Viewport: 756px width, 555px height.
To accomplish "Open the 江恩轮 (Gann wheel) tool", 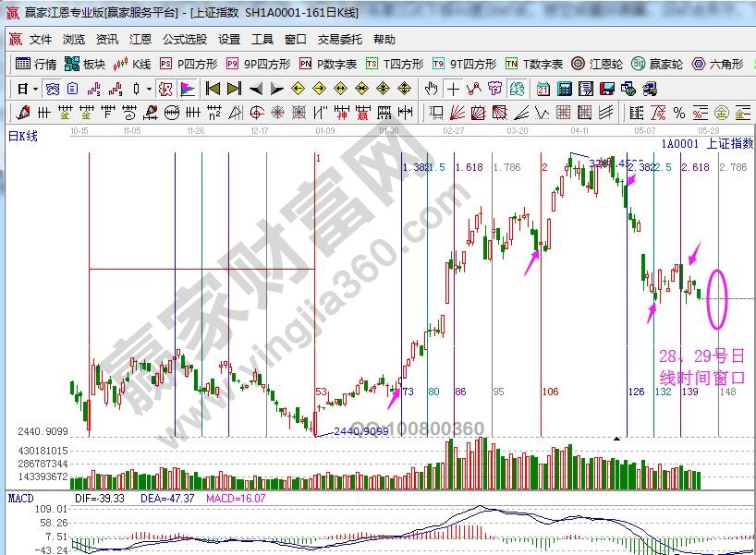I will (x=591, y=64).
